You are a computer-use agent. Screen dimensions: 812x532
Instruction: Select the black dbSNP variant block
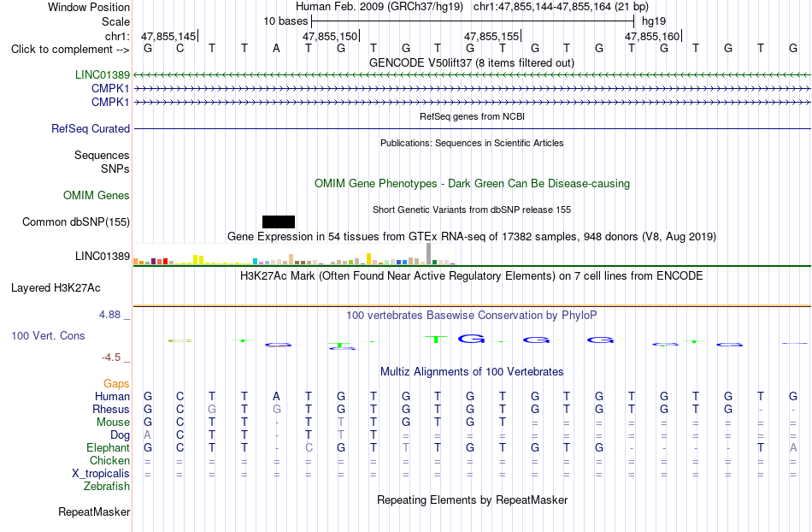[x=279, y=222]
